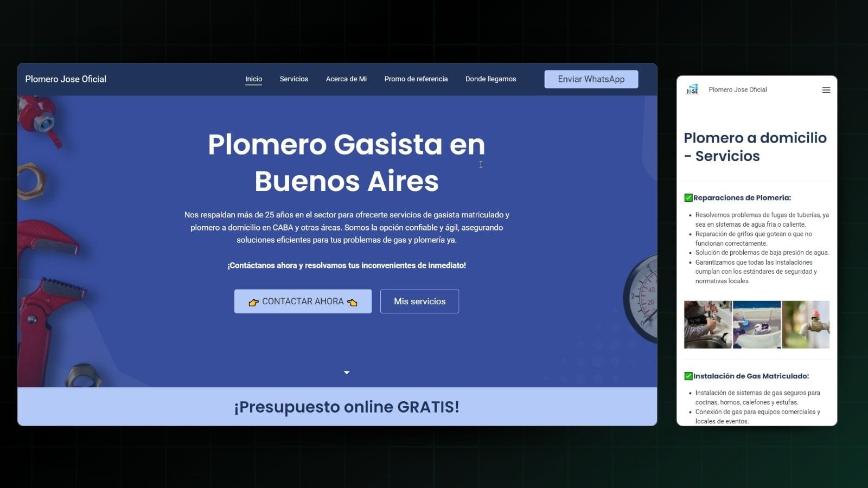Viewport: 868px width, 488px height.
Task: Select Promo de referencia in navbar
Action: coord(416,79)
